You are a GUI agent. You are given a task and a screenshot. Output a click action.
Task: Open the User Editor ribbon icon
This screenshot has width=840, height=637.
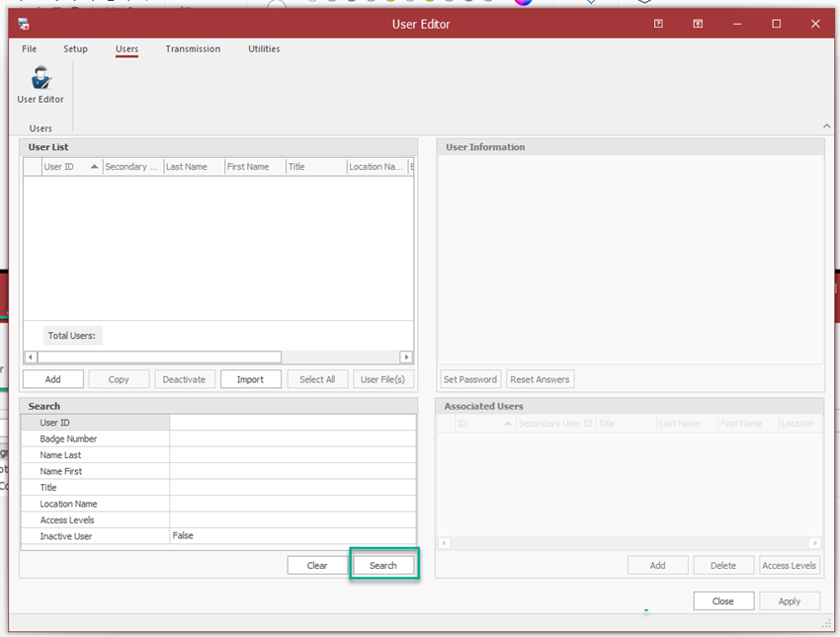tap(41, 85)
